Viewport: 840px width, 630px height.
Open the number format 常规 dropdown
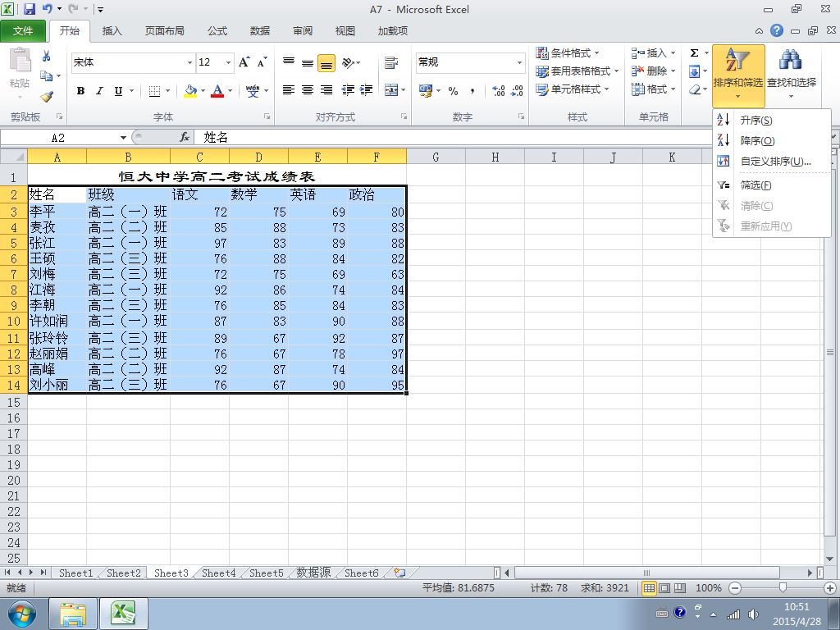[x=519, y=62]
